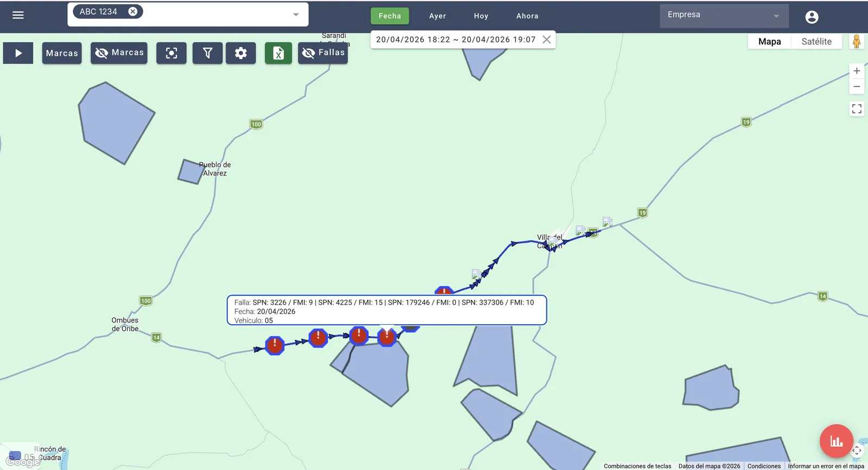868x470 pixels.
Task: Open the hamburger navigation menu
Action: point(18,15)
